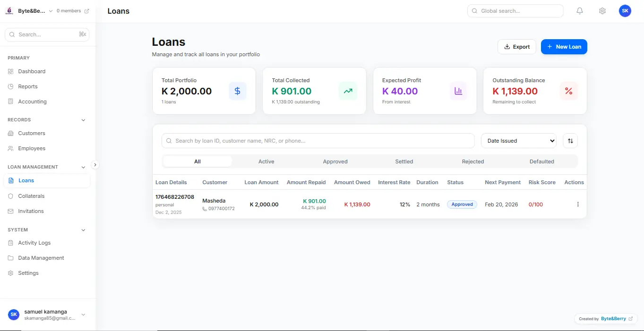Click the percent icon on Outstanding Balance card
The width and height of the screenshot is (644, 331).
tap(569, 91)
